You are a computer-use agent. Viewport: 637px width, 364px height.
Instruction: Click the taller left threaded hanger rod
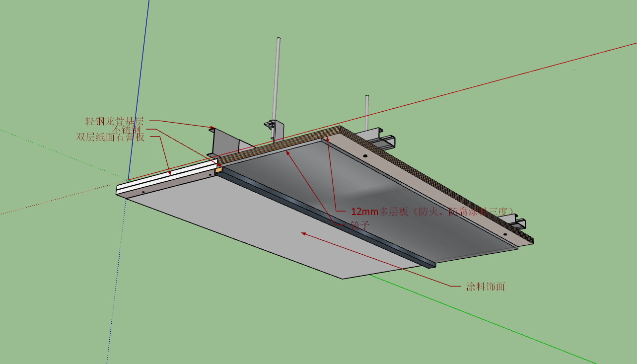pos(277,79)
